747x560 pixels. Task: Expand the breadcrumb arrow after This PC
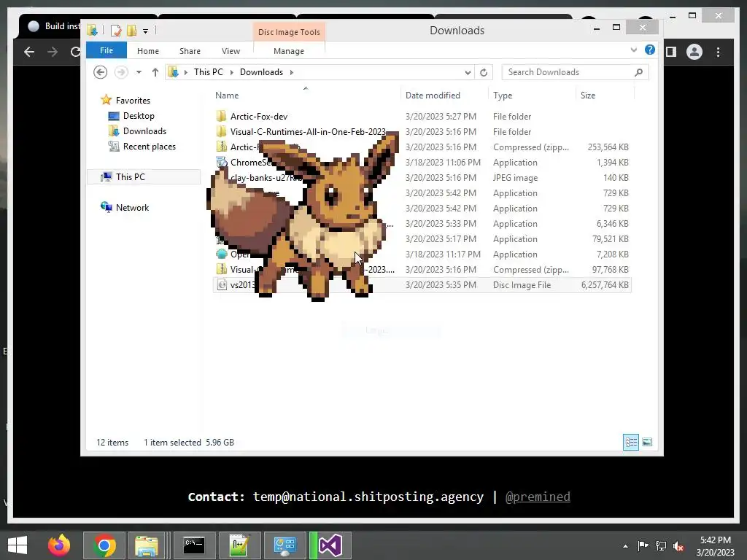pyautogui.click(x=231, y=72)
